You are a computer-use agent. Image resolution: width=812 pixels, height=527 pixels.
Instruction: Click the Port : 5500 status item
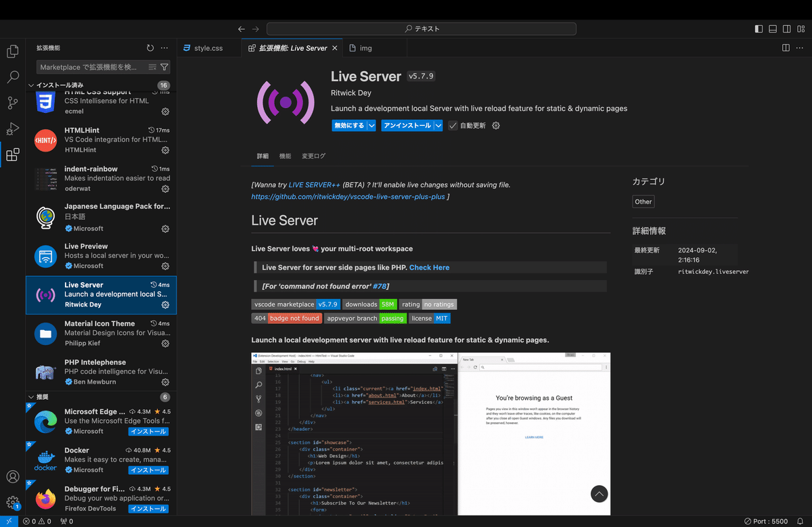[766, 522]
